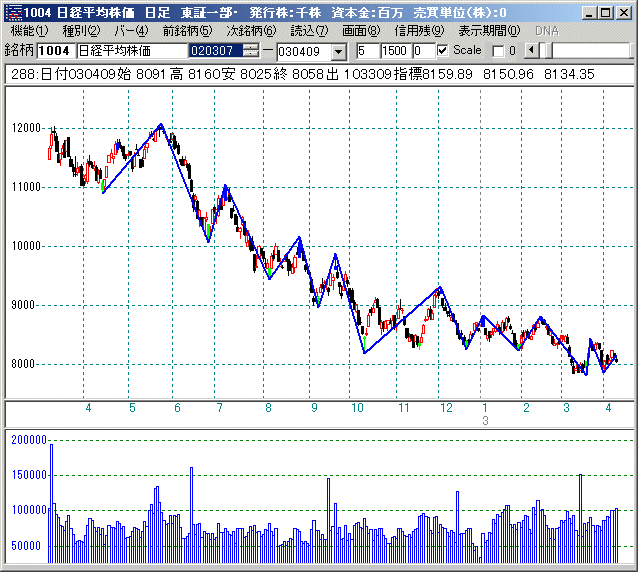This screenshot has height=572, width=638.
Task: Click the input field containing 1500
Action: click(x=394, y=51)
